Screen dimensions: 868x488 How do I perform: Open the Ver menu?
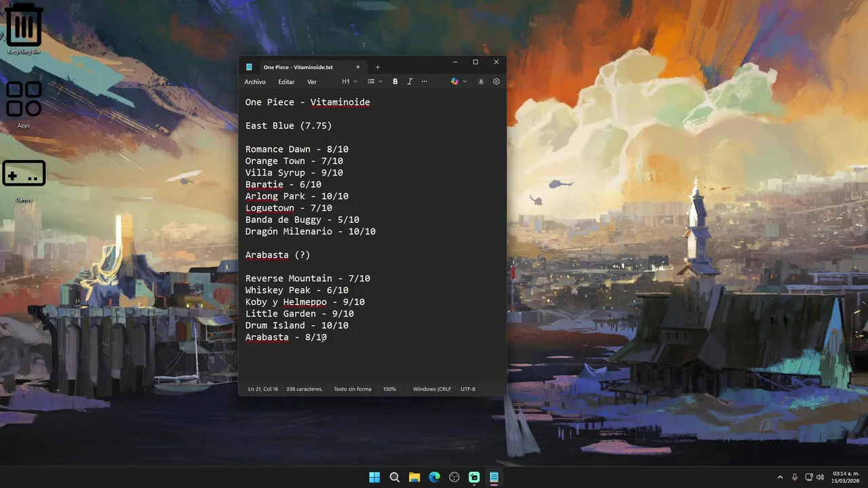pos(312,81)
